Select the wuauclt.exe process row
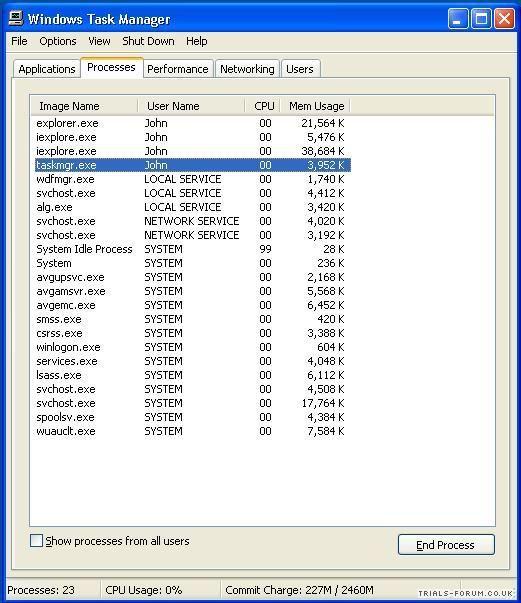 (x=192, y=431)
